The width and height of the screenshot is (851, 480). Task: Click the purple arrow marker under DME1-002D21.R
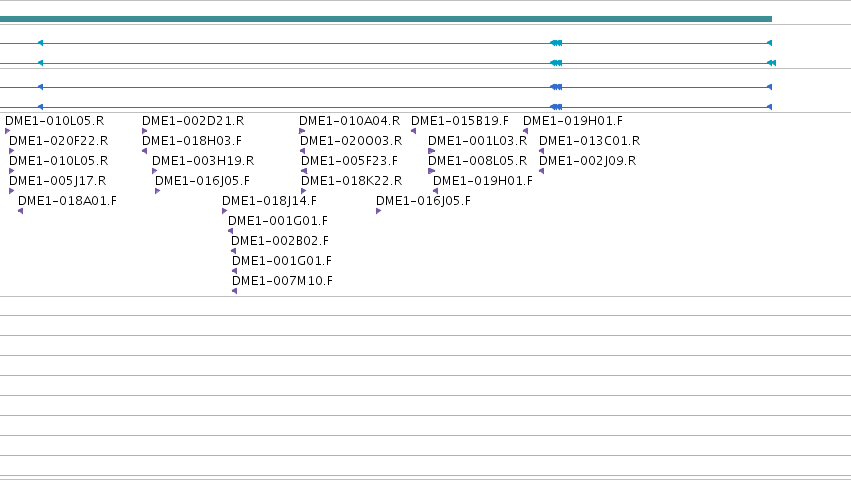[x=144, y=131]
